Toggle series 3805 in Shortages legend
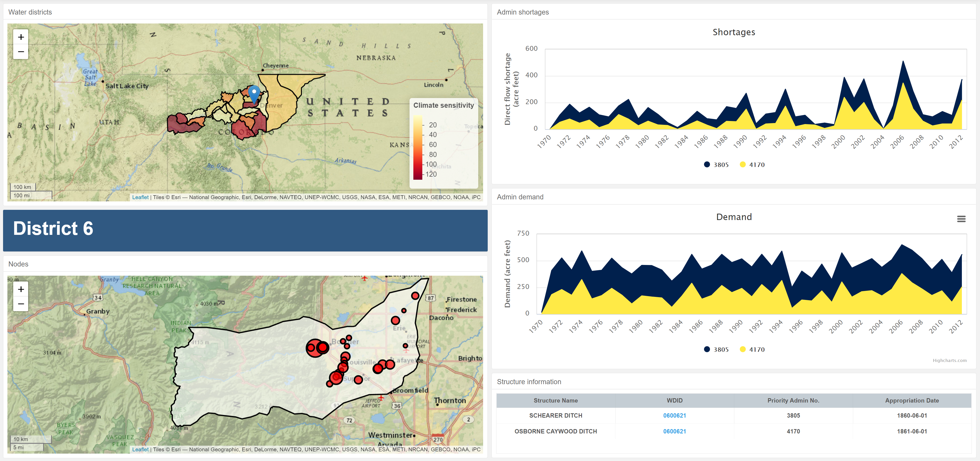Viewport: 980px width, 461px height. 716,165
